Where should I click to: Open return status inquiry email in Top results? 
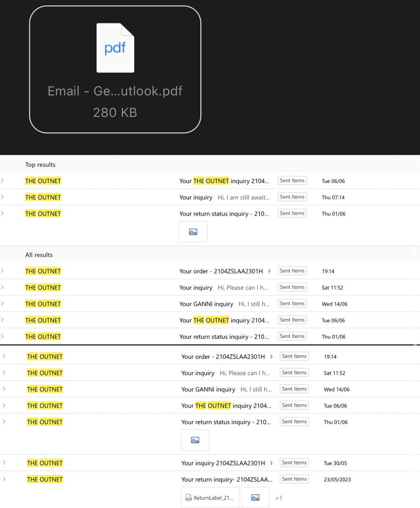tap(224, 214)
